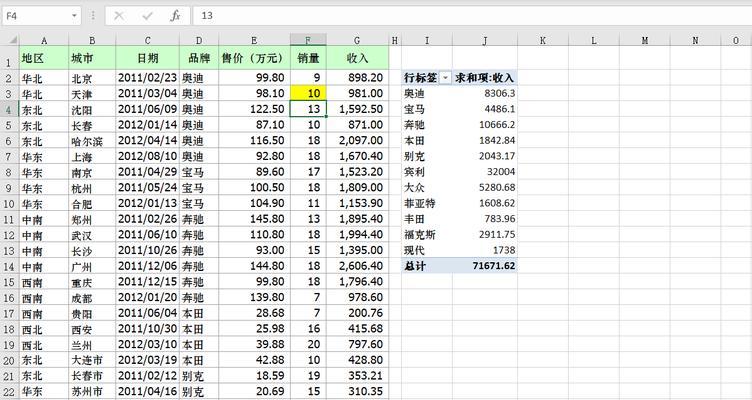This screenshot has height=400, width=752.
Task: Open the insert function fx button
Action: pyautogui.click(x=175, y=16)
